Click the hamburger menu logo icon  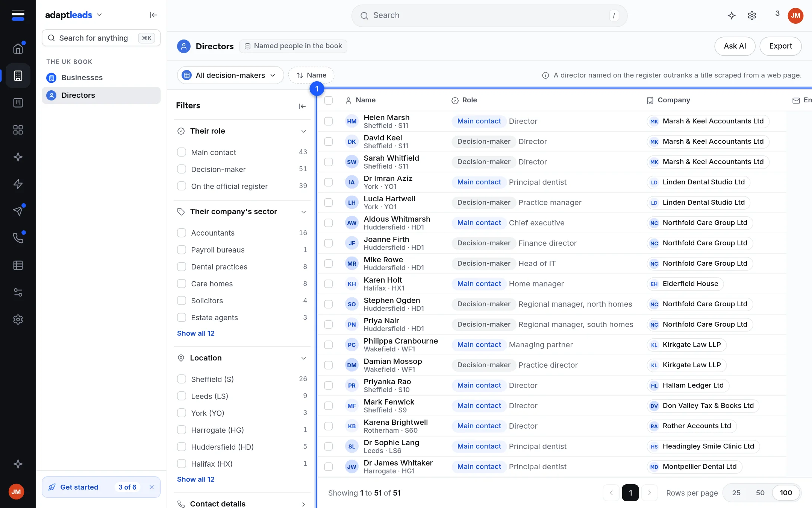click(x=18, y=15)
